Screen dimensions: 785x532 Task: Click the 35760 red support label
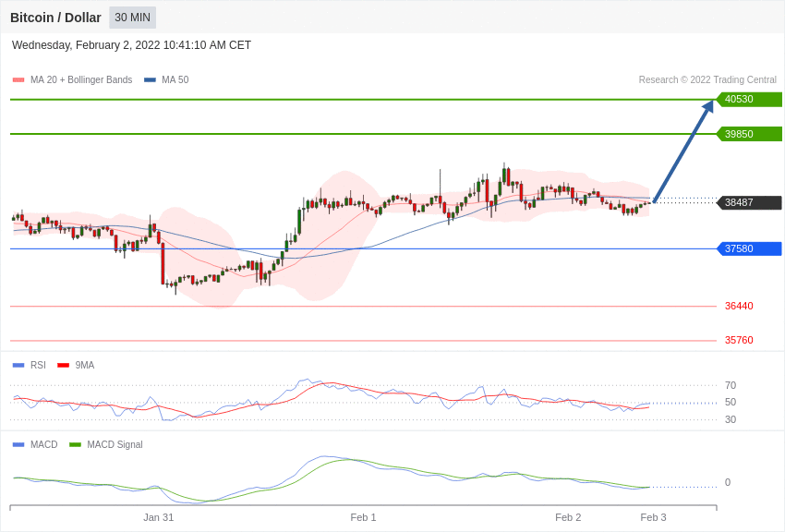739,340
